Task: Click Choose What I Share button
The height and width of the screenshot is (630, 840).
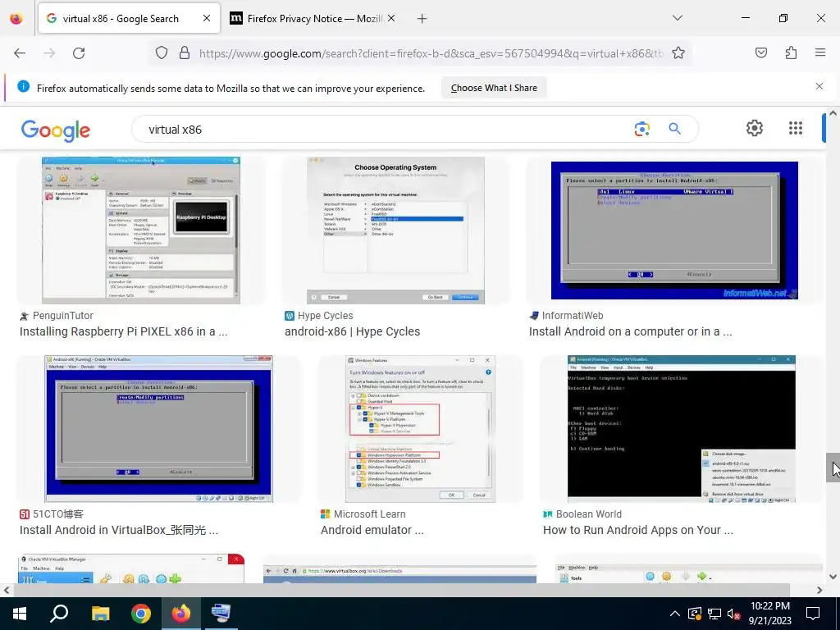Action: (494, 88)
